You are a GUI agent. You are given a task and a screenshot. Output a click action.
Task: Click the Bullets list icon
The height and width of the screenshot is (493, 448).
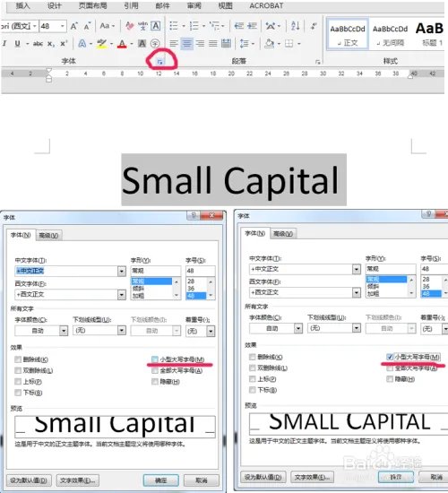[x=174, y=26]
